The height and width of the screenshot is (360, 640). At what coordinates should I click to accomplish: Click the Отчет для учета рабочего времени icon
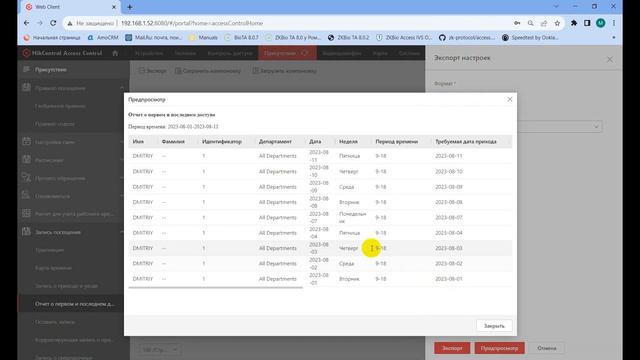pos(26,213)
